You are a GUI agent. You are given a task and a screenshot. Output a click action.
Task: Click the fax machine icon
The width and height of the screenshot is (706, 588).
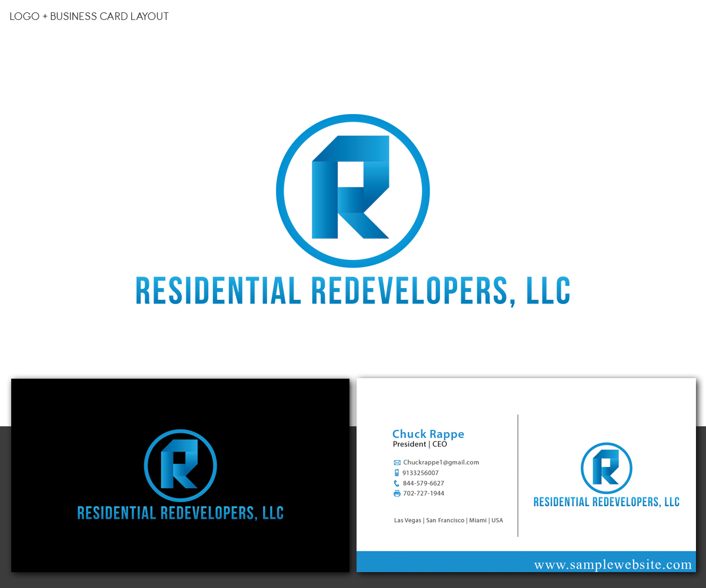coord(397,493)
